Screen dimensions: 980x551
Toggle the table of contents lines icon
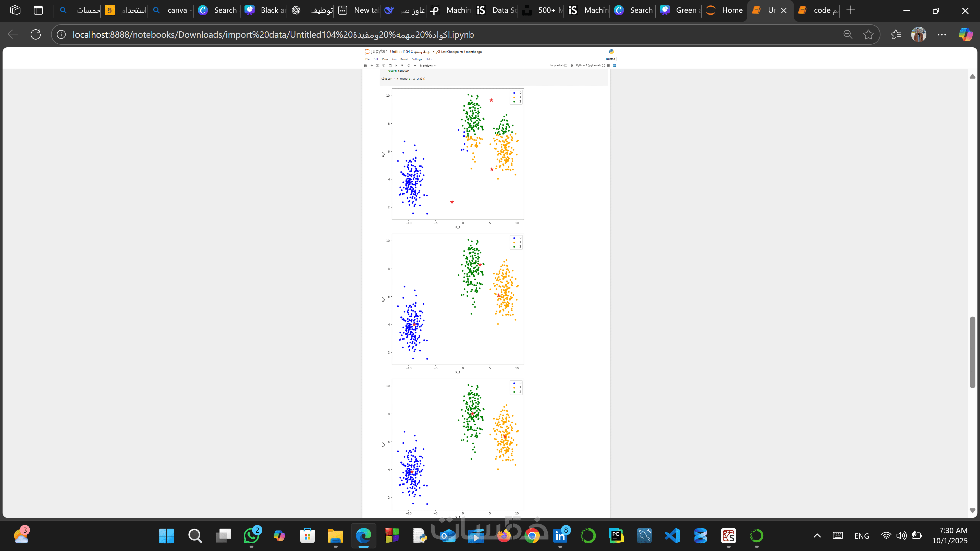point(608,65)
